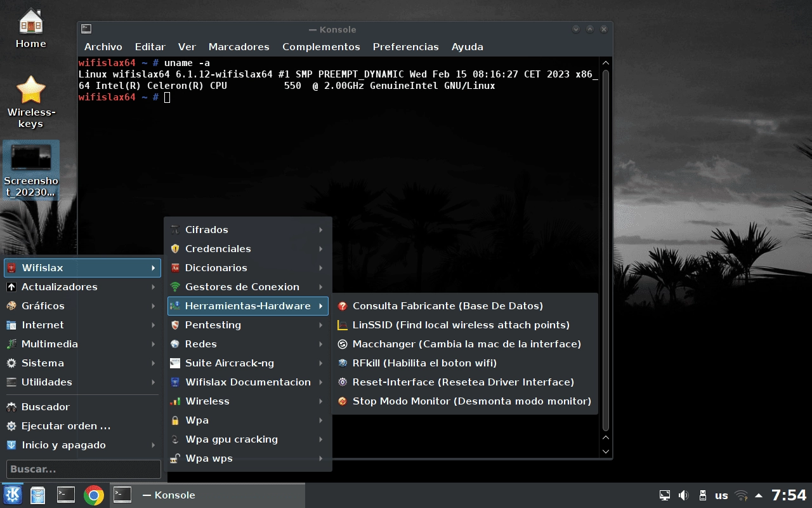Screen dimensions: 812x508
Task: Launch Consulta Fabricante (Base De Datos)
Action: [465, 306]
